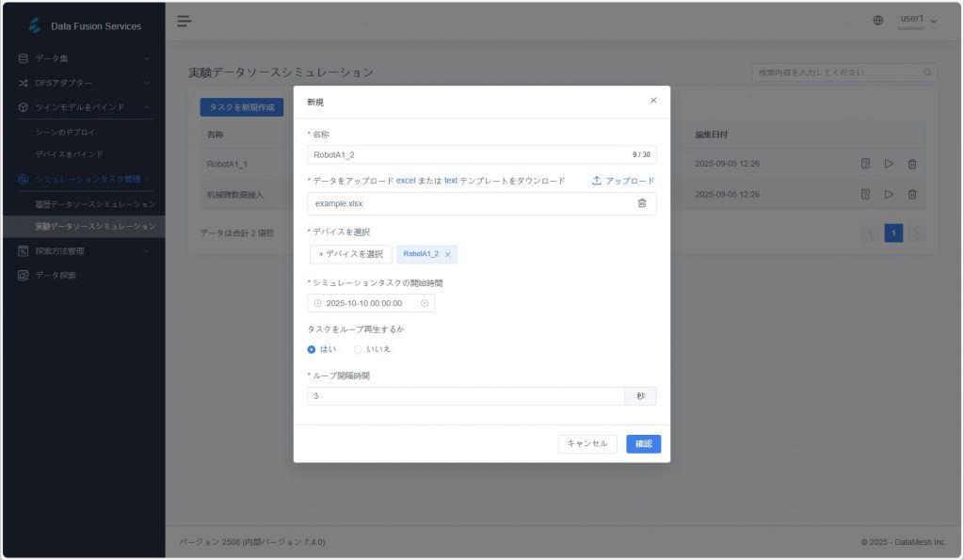964x560 pixels.
Task: Close the 新規 dialog with X
Action: (x=653, y=101)
